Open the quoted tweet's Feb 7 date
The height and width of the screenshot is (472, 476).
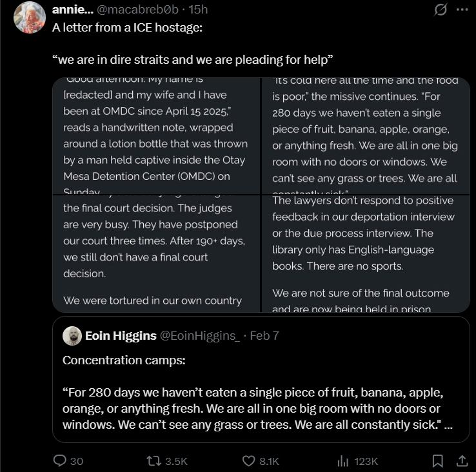tap(264, 335)
